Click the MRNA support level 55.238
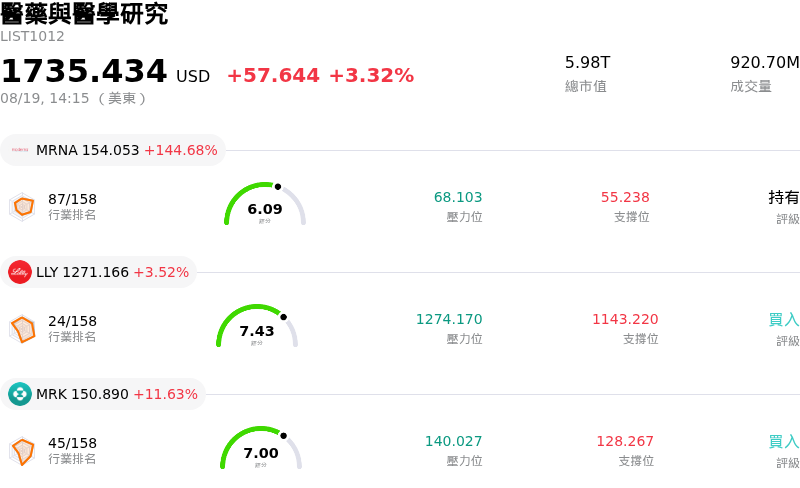This screenshot has width=800, height=488. click(625, 197)
